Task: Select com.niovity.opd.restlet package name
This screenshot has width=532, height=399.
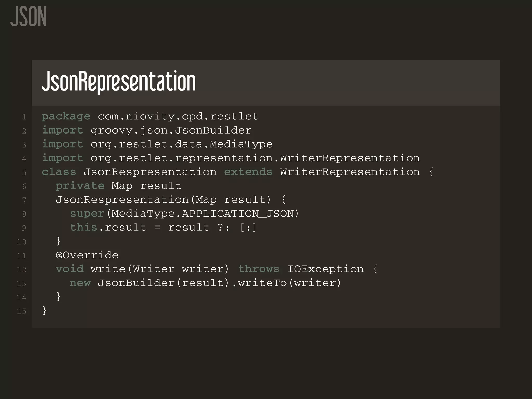Action: click(x=178, y=117)
